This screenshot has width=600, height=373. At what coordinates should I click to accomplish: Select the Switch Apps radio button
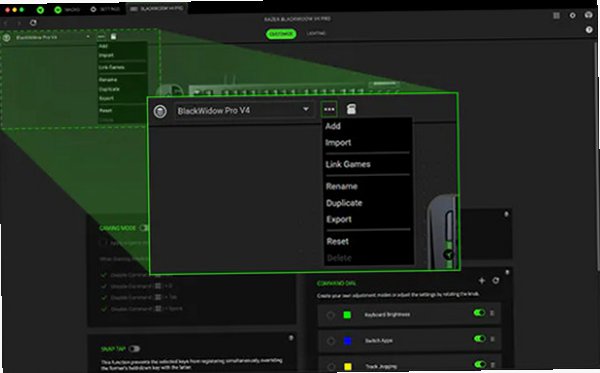331,341
